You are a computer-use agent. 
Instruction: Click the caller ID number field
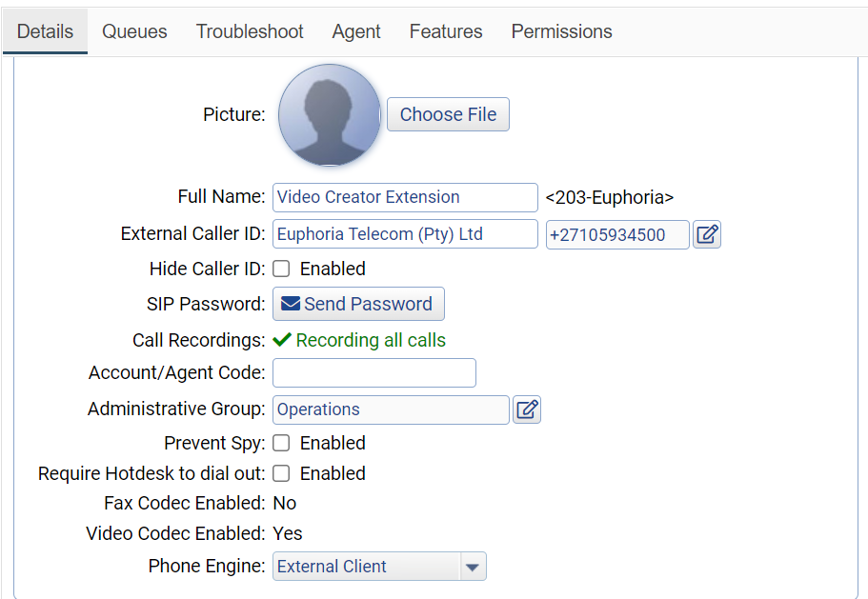[x=616, y=235]
